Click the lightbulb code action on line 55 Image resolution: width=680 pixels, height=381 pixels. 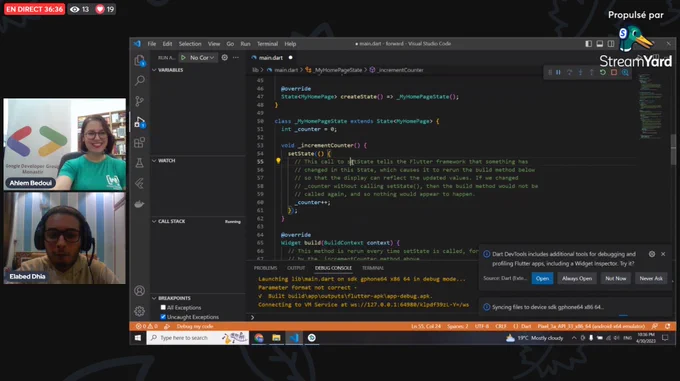point(278,161)
